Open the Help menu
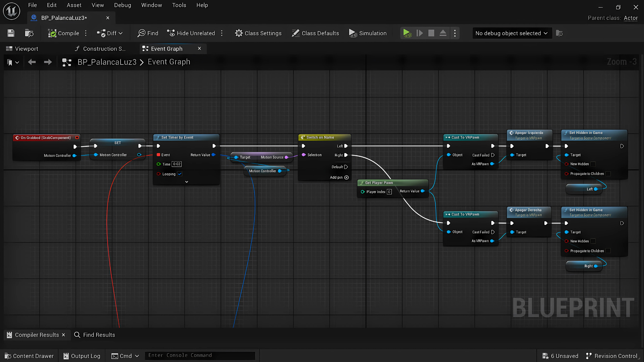Screen dimensions: 644x362 point(202,5)
